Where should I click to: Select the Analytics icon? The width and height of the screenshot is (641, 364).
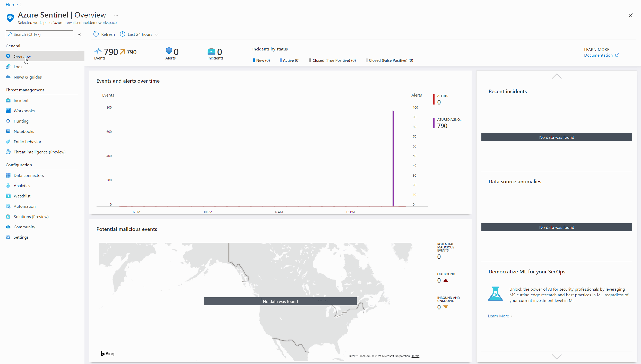point(8,186)
